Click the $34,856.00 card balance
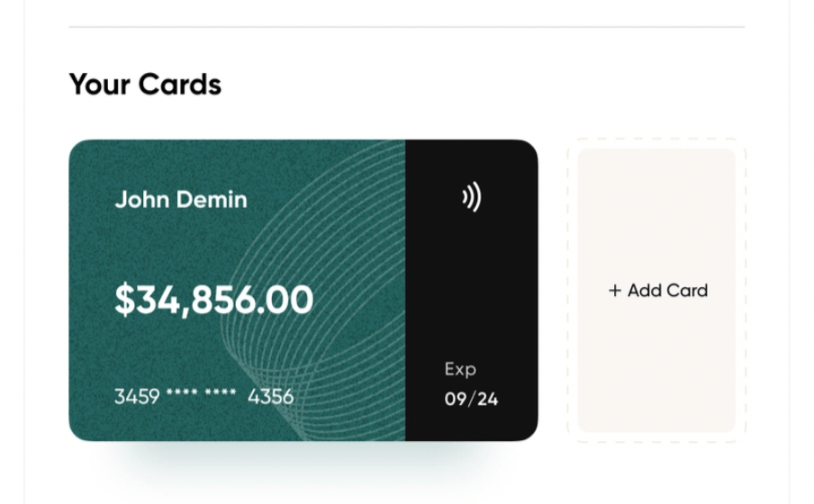 (x=214, y=300)
